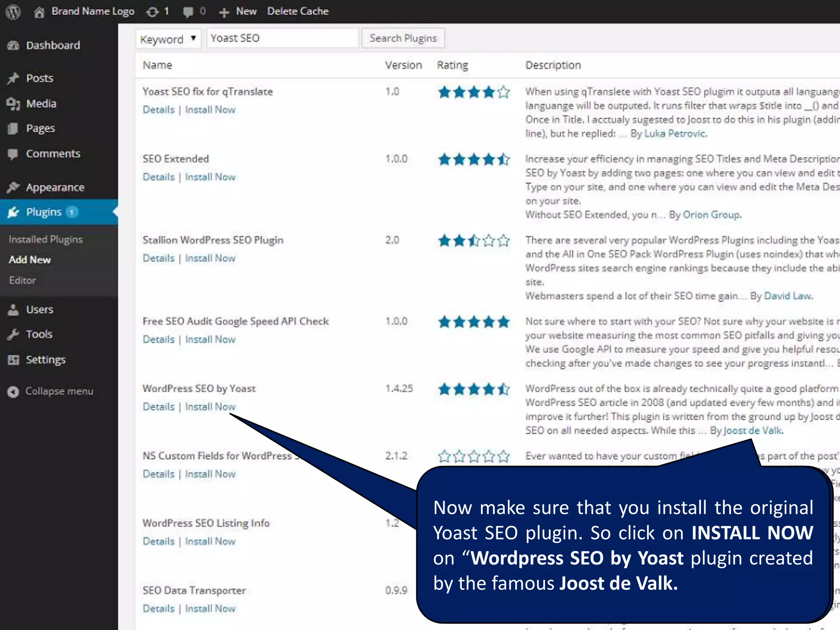
Task: Open the New menu in admin bar
Action: [246, 11]
